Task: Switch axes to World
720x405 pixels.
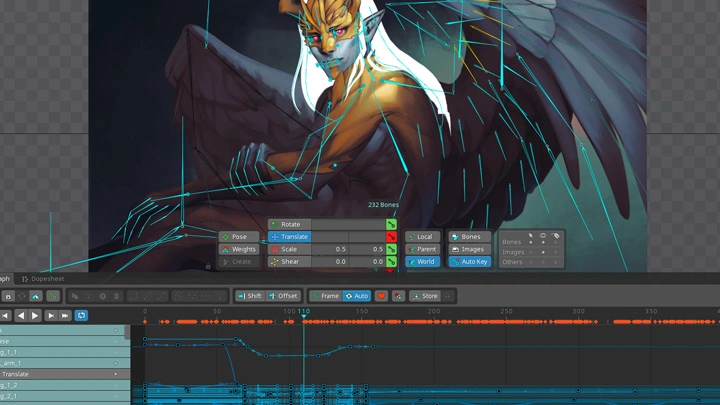Action: [x=422, y=262]
